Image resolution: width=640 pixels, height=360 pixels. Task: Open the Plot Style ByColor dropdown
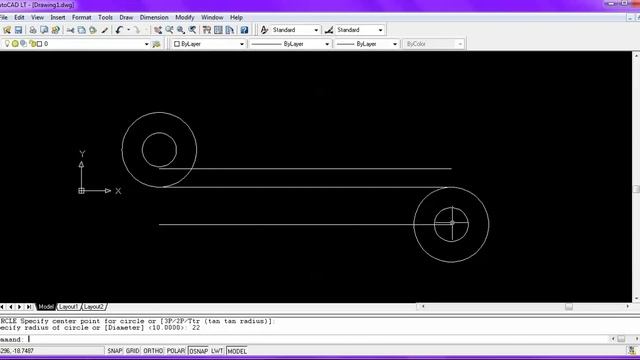tap(460, 44)
